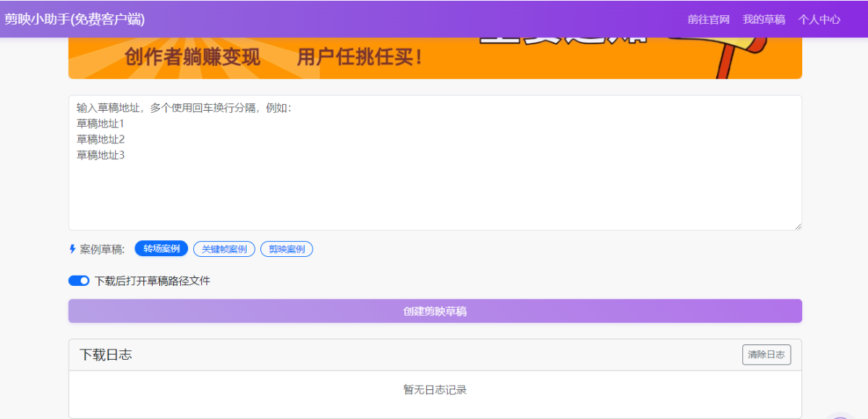Select the 剪映案例 sample draft

[286, 249]
